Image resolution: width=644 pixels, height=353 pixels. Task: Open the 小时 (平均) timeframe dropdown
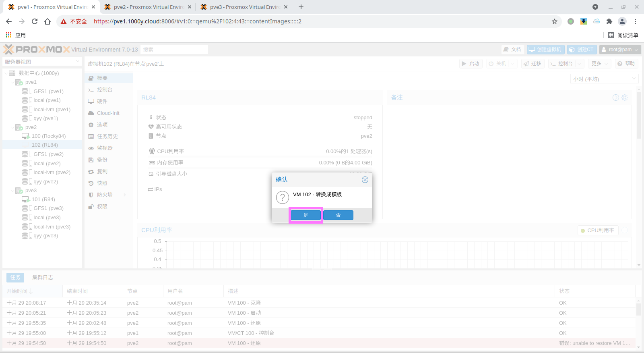[x=605, y=79]
